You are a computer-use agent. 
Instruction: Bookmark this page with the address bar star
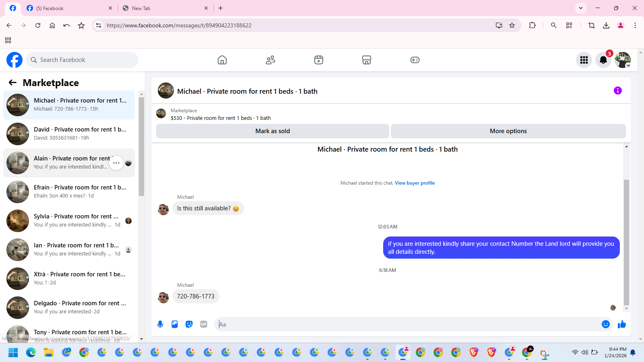click(512, 25)
